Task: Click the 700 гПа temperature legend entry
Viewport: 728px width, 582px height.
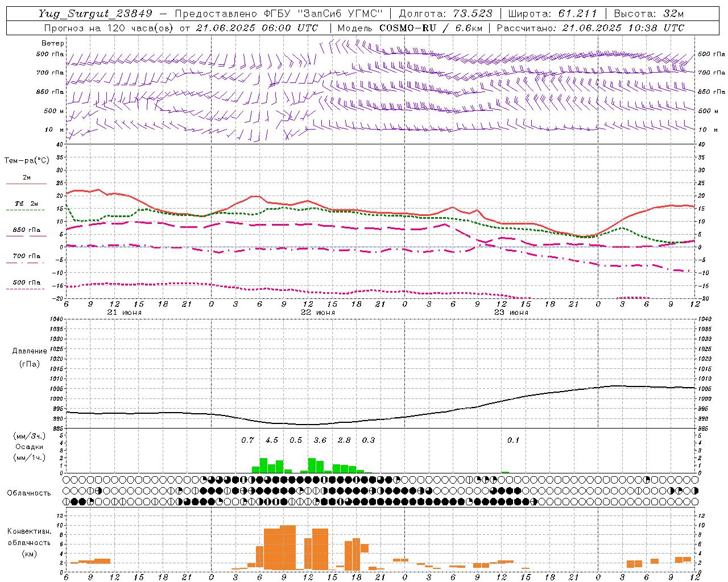Action: pyautogui.click(x=26, y=256)
